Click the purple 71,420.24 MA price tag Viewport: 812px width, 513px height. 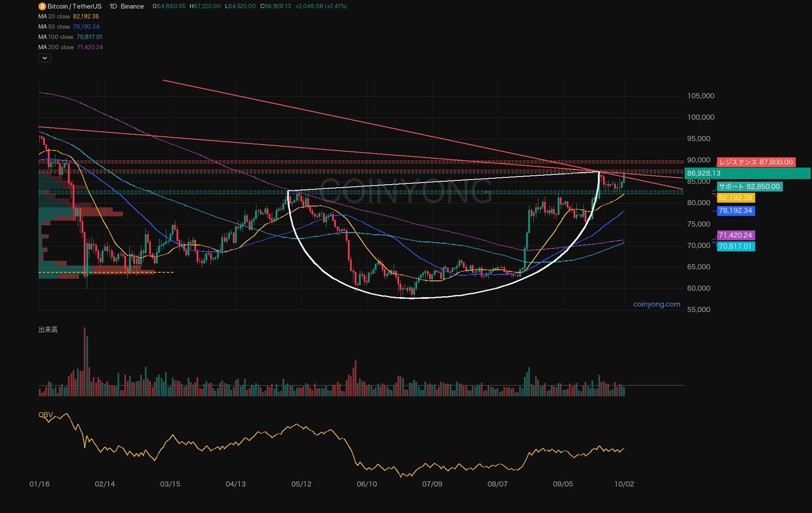736,235
